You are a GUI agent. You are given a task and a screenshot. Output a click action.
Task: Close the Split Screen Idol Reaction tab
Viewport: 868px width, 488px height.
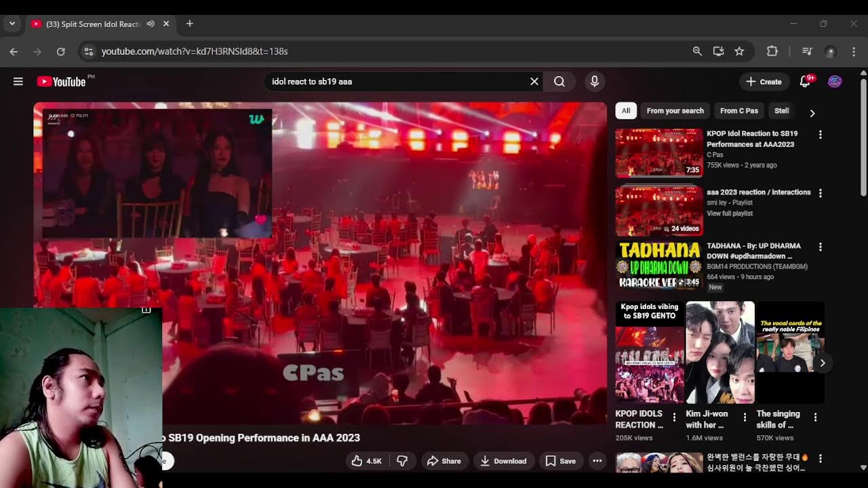click(x=166, y=24)
